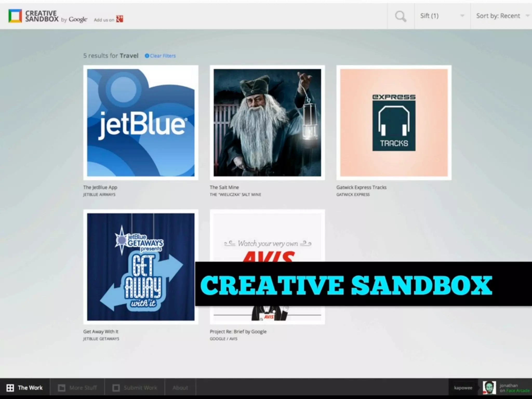This screenshot has width=532, height=399.
Task: Click the Clear Filters blue icon
Action: coord(147,56)
